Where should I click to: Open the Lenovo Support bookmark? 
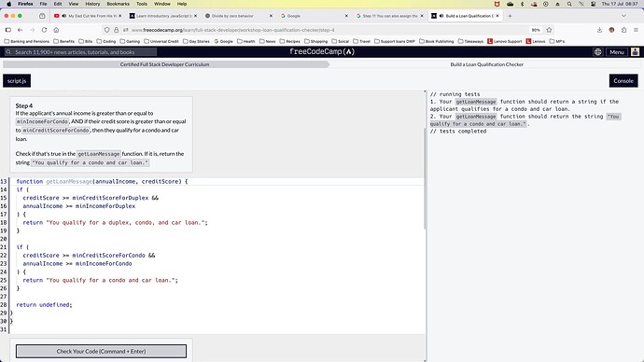[504, 41]
